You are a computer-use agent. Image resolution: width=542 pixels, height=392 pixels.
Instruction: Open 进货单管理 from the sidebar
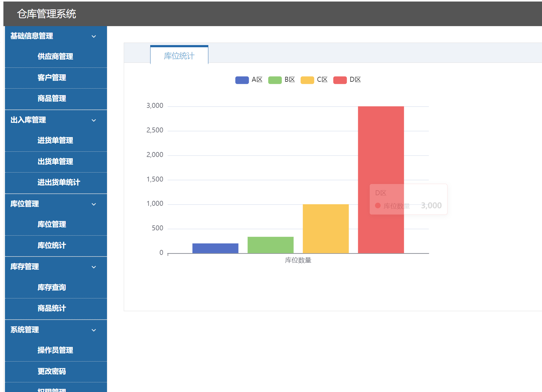point(55,141)
